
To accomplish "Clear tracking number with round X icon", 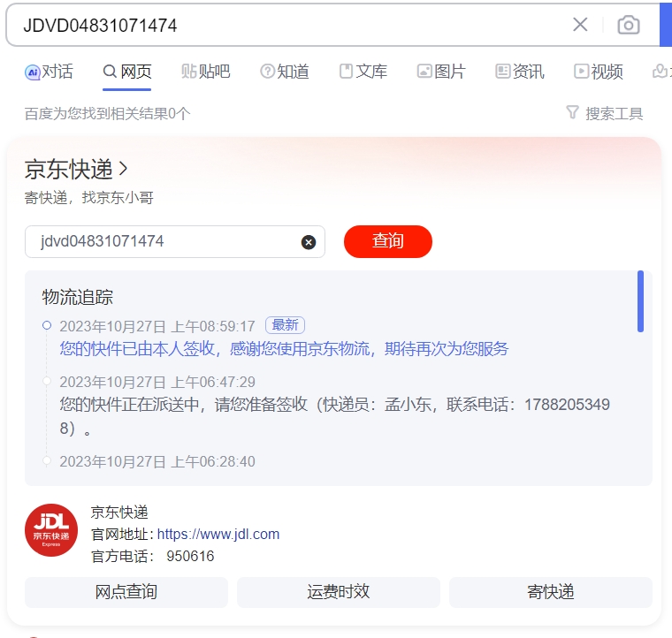I will [309, 242].
